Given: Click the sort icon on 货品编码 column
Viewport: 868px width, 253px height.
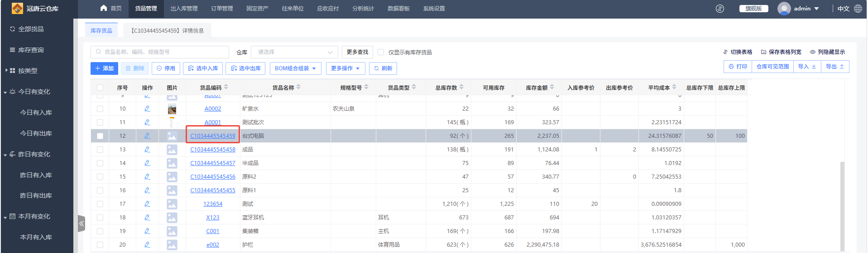Looking at the screenshot, I should coord(226,87).
